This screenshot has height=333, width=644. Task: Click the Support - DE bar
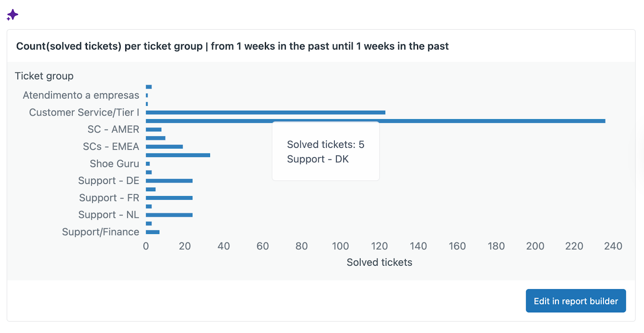coord(169,181)
